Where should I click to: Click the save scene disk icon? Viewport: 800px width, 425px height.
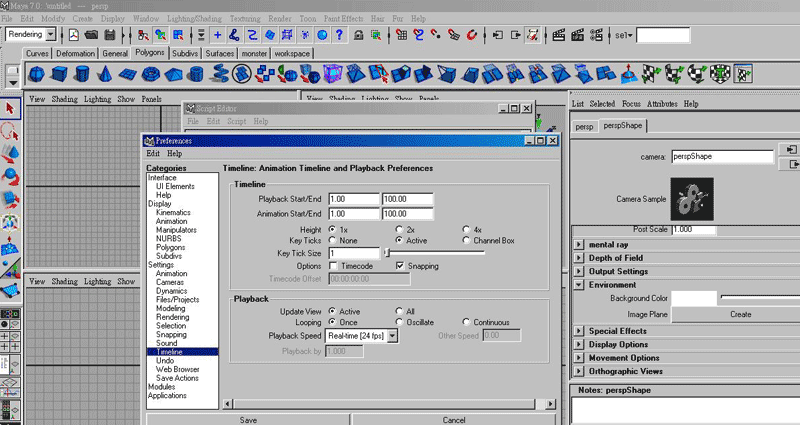109,35
